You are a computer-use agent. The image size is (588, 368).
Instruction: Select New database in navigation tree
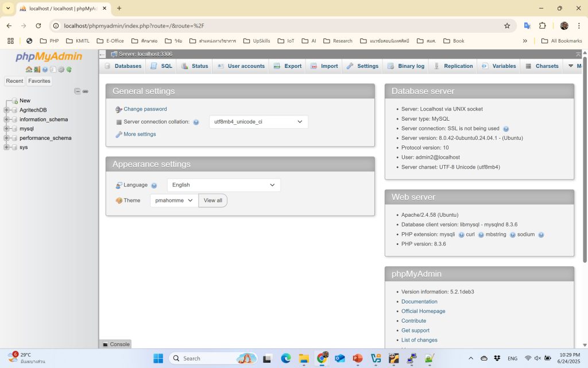pyautogui.click(x=25, y=101)
